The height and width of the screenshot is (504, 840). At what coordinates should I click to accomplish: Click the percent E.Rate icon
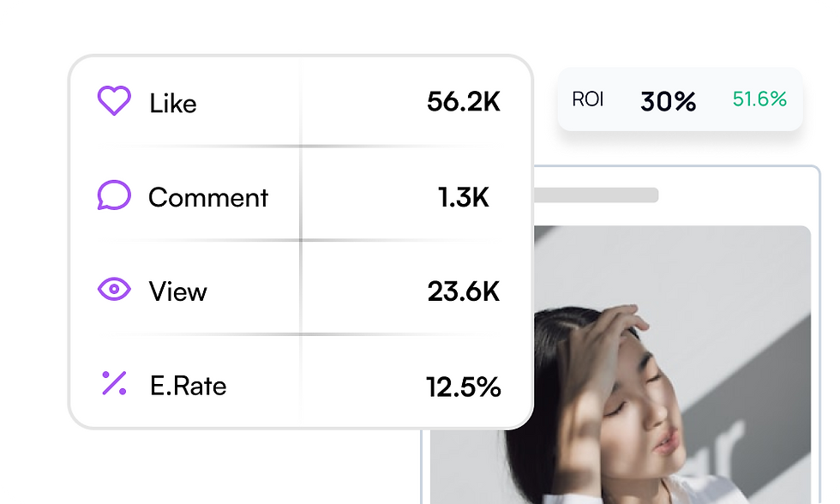coord(114,384)
